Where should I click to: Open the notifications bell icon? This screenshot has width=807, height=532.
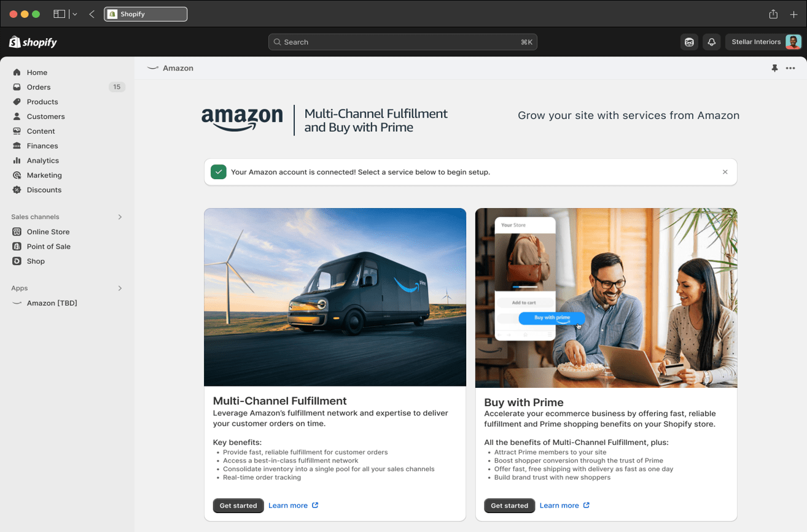(x=711, y=42)
